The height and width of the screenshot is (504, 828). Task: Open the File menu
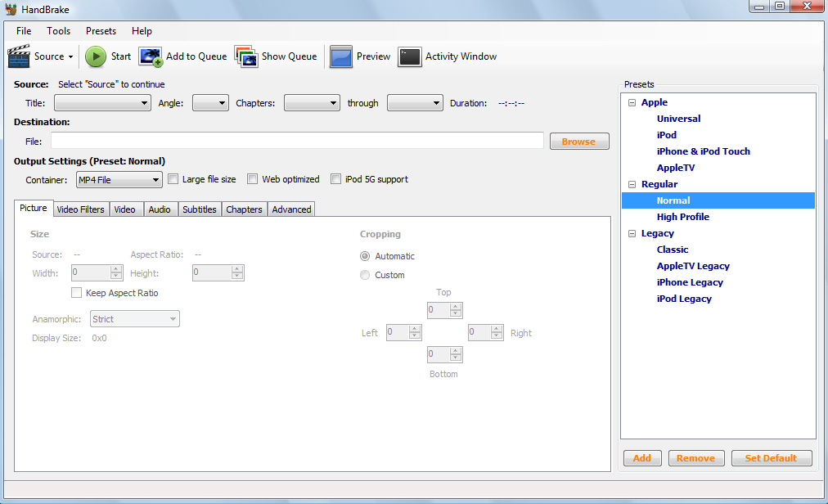tap(24, 30)
